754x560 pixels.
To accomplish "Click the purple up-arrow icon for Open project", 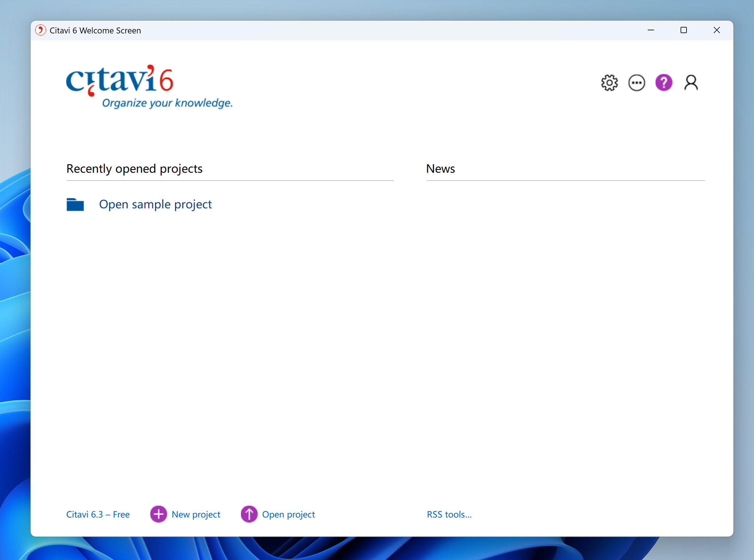I will 249,514.
